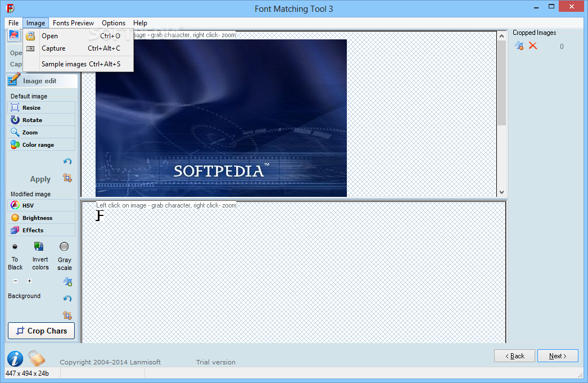Click the blue info icon
Viewport: 588px width, 383px height.
pos(15,359)
